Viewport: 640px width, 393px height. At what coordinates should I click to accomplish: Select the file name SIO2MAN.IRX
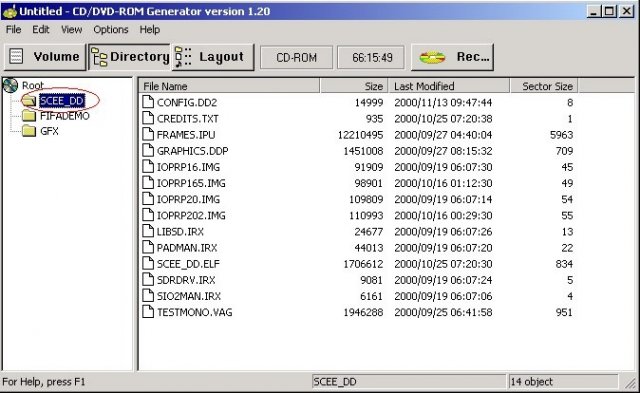(189, 296)
